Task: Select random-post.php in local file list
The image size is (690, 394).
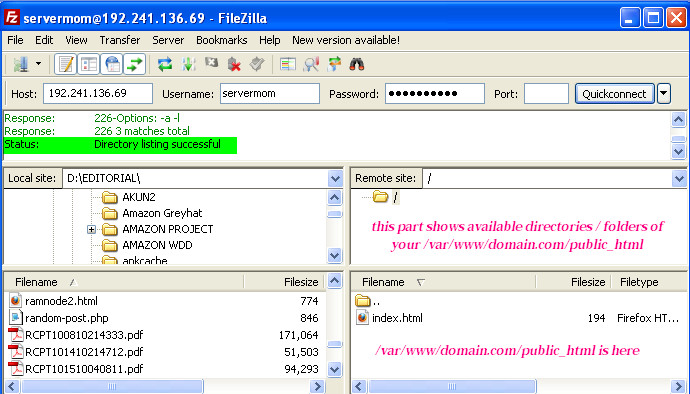Action: (x=66, y=318)
